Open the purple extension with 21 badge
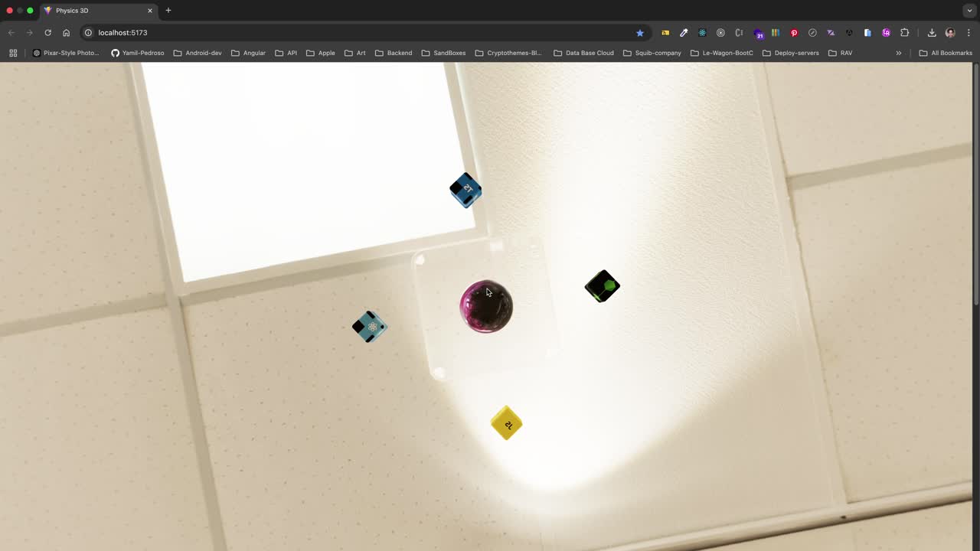 pos(758,34)
